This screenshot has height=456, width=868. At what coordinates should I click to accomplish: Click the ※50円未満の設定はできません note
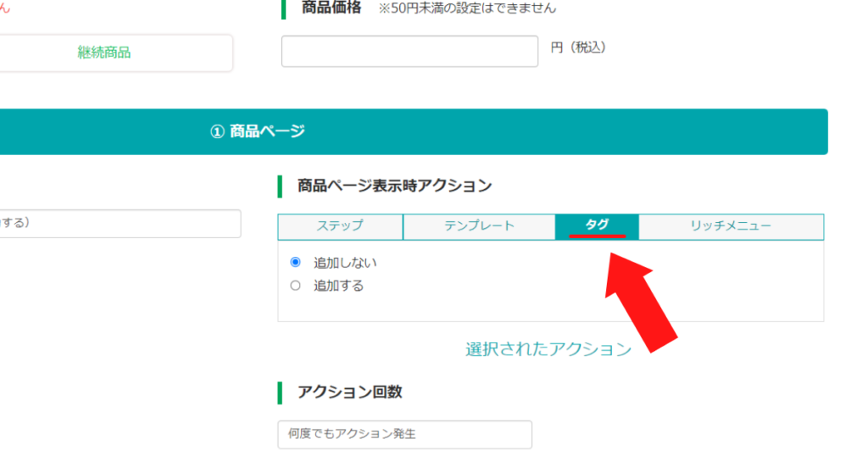(467, 8)
